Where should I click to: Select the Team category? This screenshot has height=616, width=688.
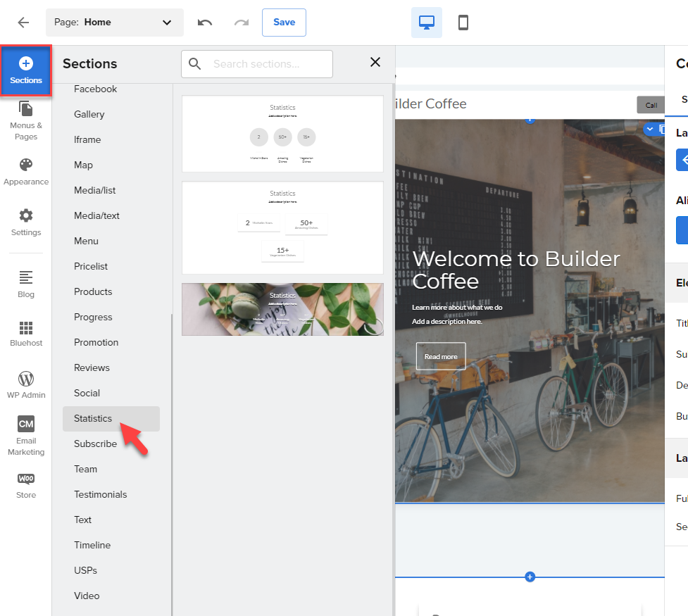(x=86, y=470)
